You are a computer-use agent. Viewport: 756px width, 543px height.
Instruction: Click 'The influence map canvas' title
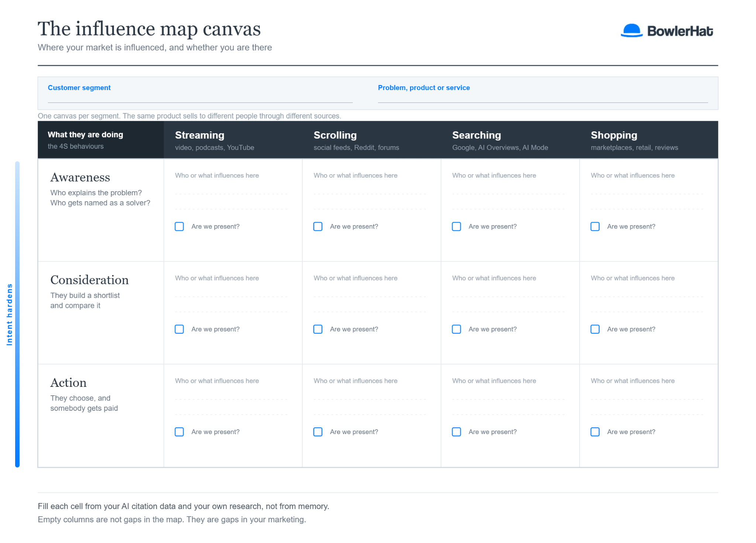(x=149, y=29)
